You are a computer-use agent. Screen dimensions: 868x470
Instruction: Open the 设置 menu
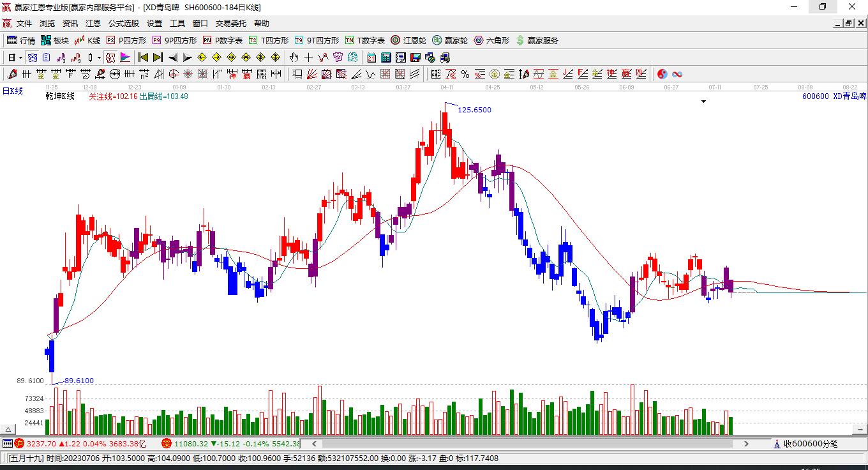pyautogui.click(x=154, y=24)
